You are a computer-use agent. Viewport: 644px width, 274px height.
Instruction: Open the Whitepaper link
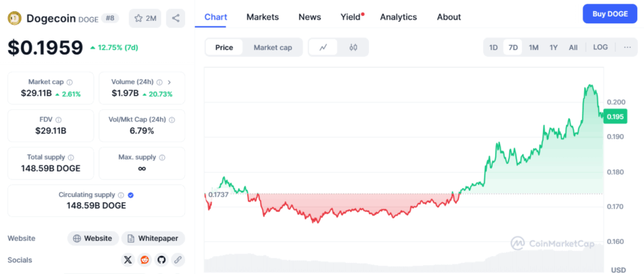tap(154, 238)
